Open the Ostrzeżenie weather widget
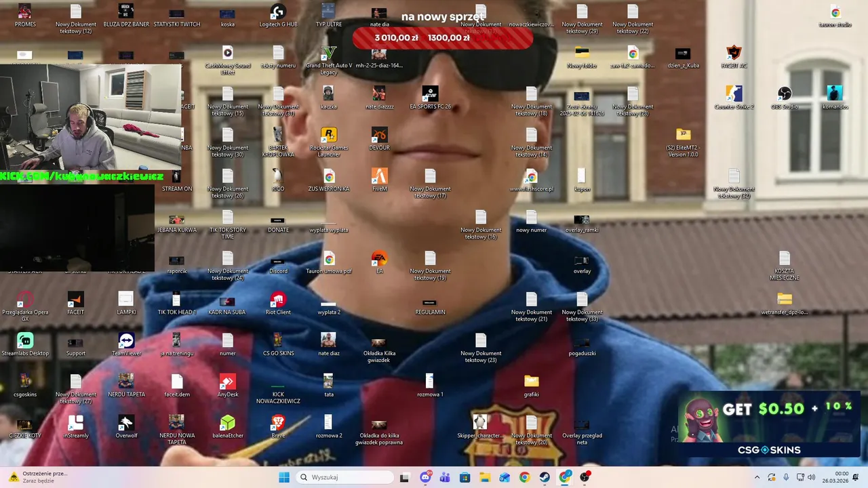This screenshot has height=488, width=868. coord(37,477)
